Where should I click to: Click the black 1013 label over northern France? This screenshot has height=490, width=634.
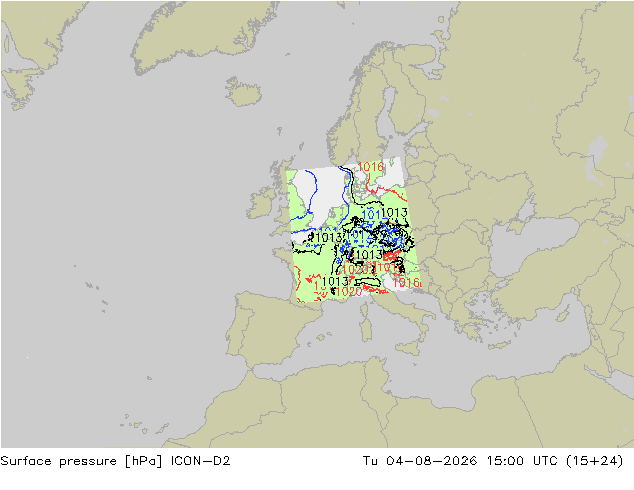coord(329,237)
